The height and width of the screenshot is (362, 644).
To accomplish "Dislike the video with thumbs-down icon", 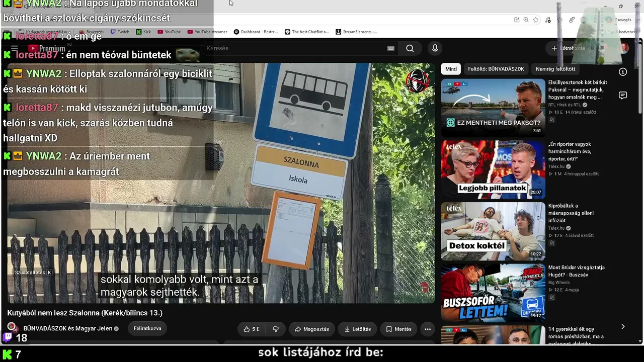I will pyautogui.click(x=276, y=329).
